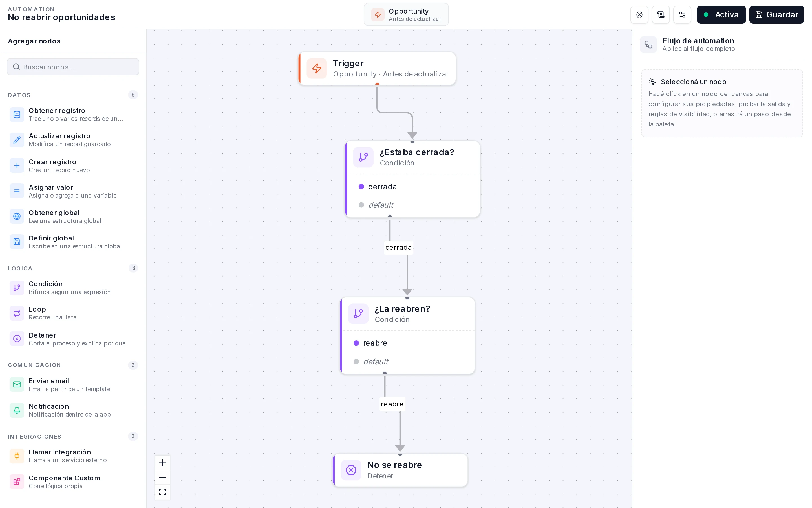Focus the Buscar nodos search field
The height and width of the screenshot is (508, 812).
point(73,67)
